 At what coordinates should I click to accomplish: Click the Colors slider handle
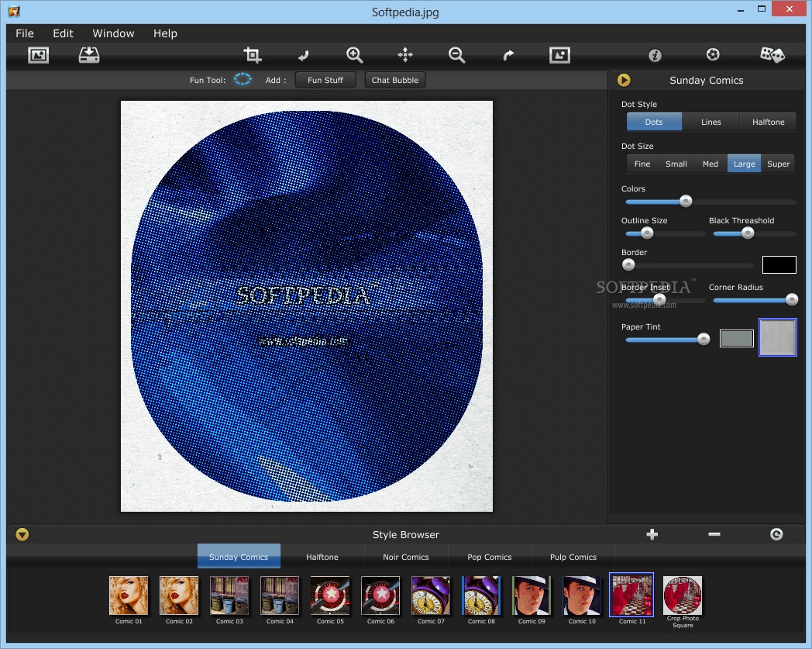(x=686, y=201)
